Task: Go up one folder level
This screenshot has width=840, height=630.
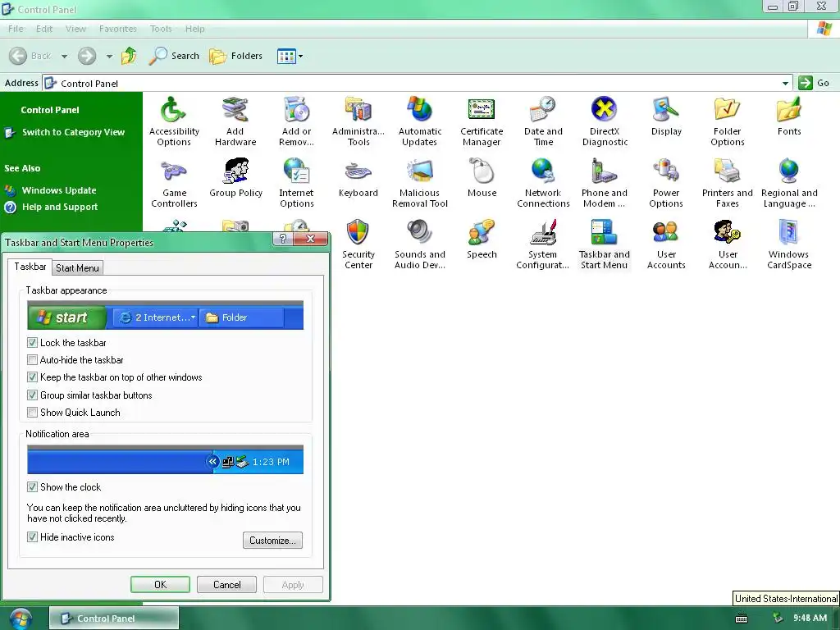Action: coord(129,56)
